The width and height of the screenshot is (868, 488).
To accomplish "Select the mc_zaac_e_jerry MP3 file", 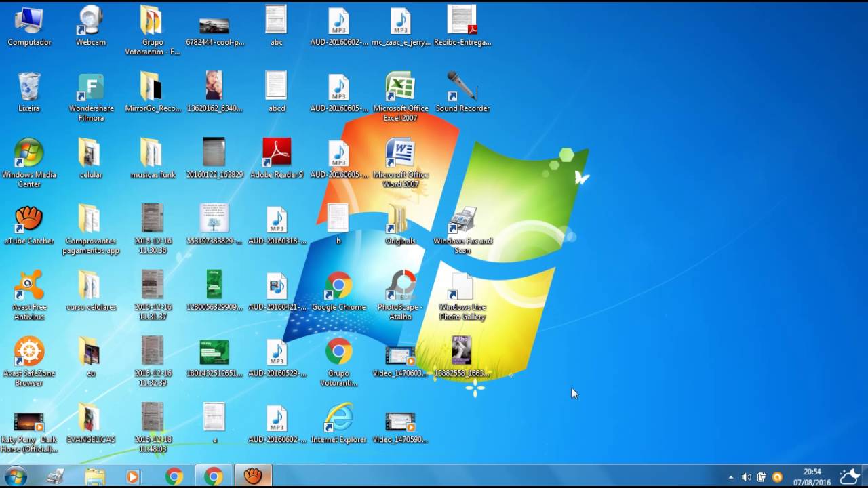I will pyautogui.click(x=400, y=26).
